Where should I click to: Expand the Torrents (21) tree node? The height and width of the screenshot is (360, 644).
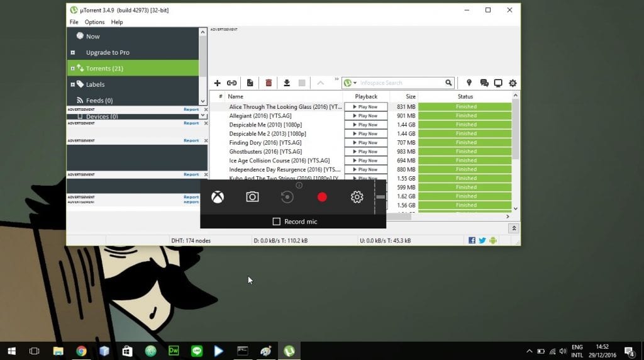73,69
